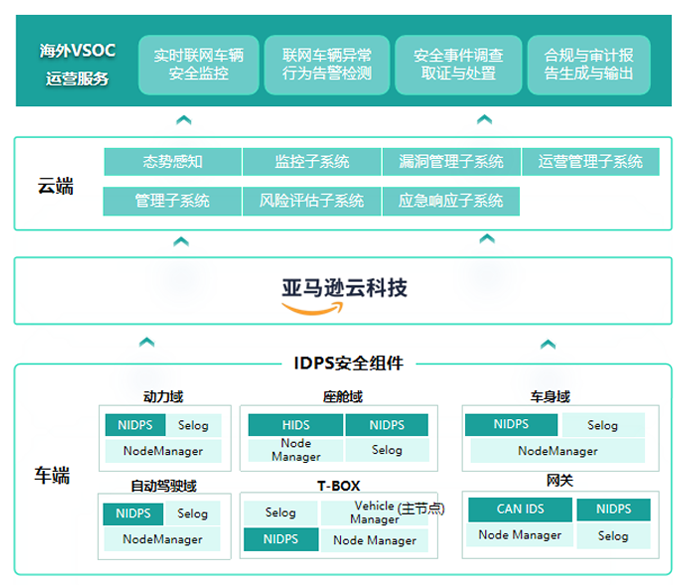The width and height of the screenshot is (681, 585).
Task: Click the NIDPS block under 动力域
Action: pos(133,425)
